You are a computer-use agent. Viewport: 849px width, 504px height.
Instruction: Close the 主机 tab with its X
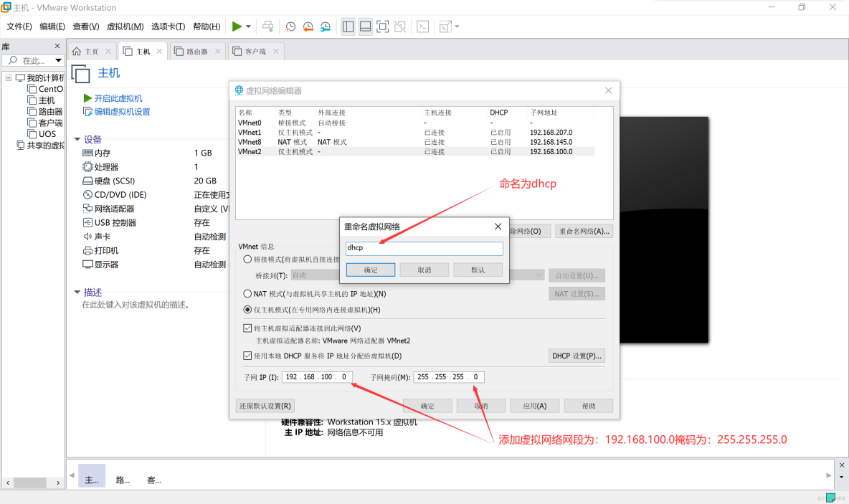[159, 52]
